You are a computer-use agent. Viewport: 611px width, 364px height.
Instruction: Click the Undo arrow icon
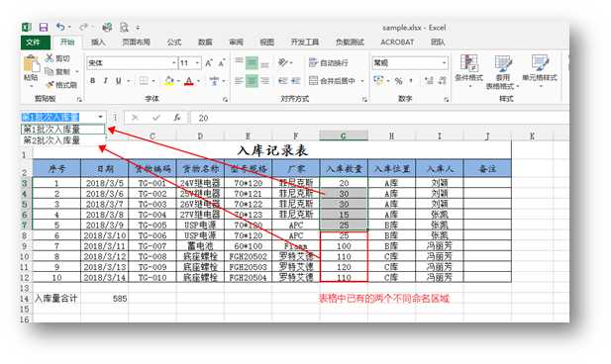(x=60, y=27)
